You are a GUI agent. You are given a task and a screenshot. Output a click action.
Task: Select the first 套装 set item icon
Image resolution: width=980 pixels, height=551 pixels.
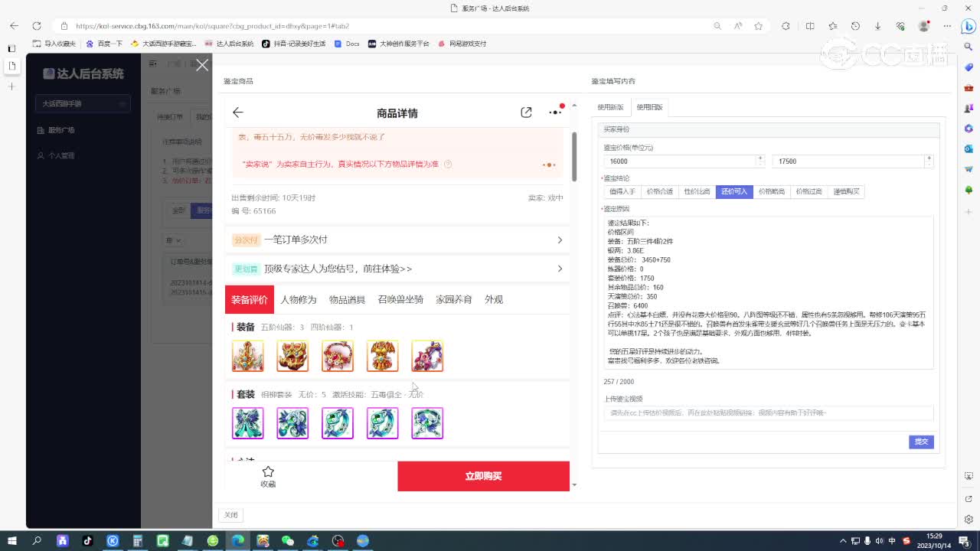point(248,423)
